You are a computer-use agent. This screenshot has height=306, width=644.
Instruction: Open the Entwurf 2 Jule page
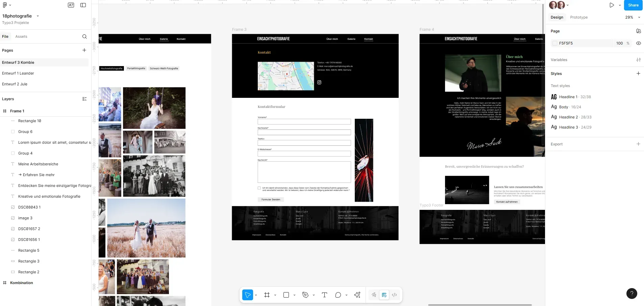[x=15, y=84]
